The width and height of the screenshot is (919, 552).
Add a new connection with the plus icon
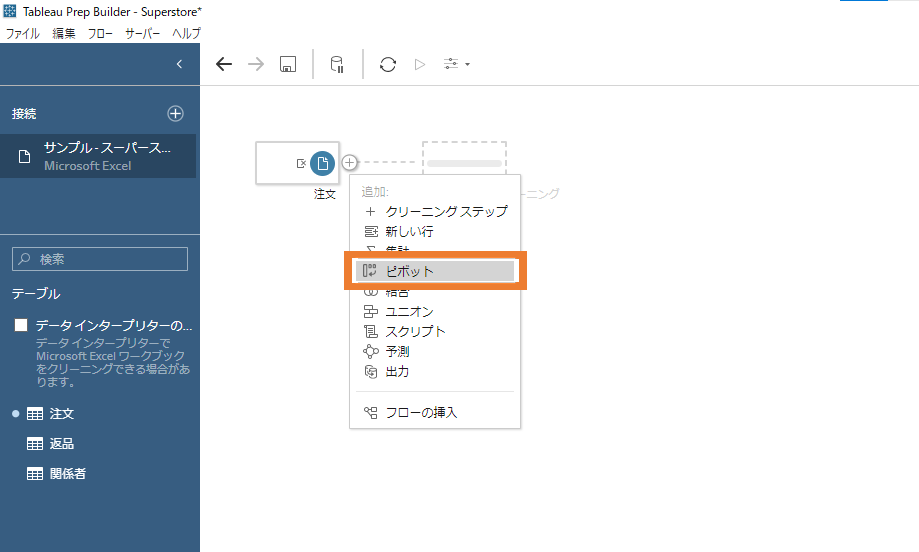coord(175,114)
